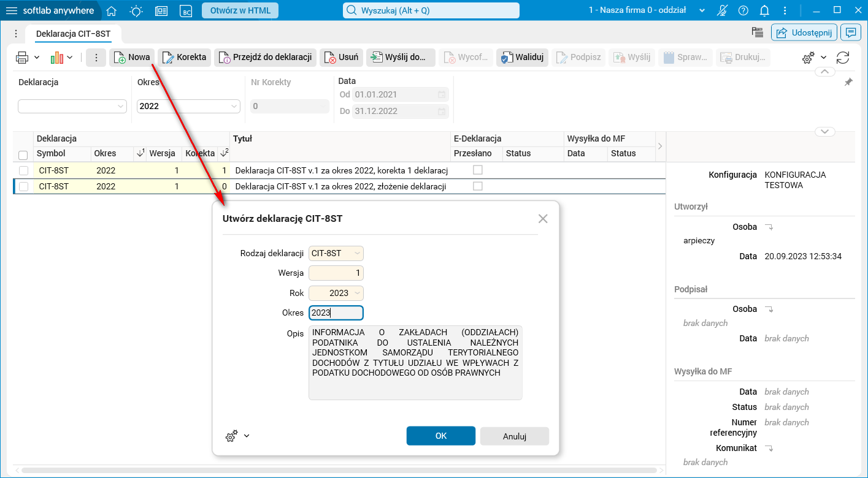Image resolution: width=868 pixels, height=478 pixels.
Task: Open the Rok dropdown showing 2023
Action: pyautogui.click(x=357, y=293)
